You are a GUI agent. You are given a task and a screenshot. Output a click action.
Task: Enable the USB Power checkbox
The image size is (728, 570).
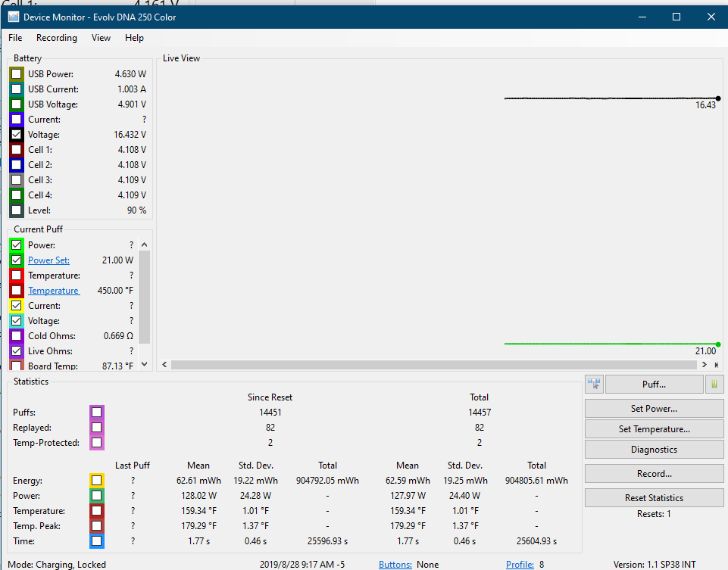[x=17, y=74]
